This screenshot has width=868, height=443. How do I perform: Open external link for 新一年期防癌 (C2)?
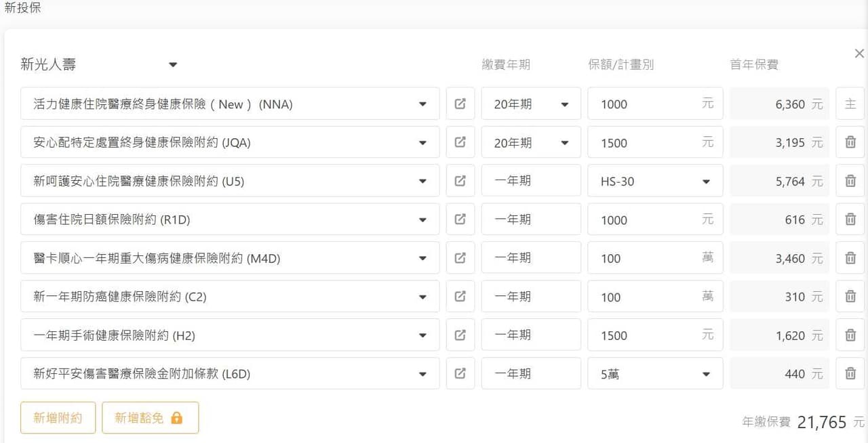[460, 297]
